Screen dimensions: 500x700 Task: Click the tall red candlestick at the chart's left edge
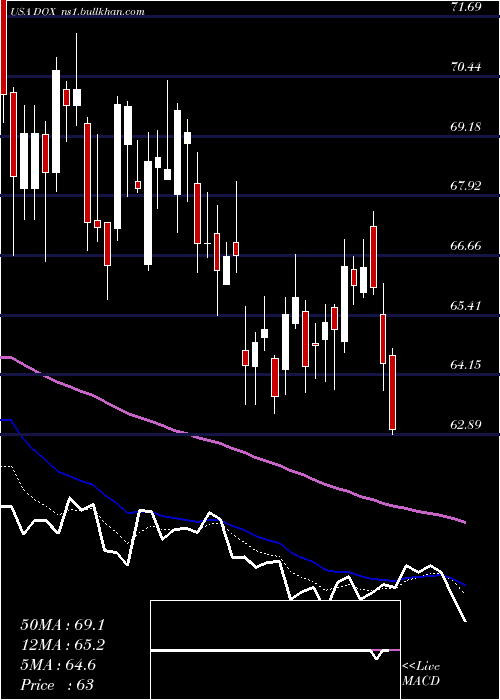click(x=4, y=47)
